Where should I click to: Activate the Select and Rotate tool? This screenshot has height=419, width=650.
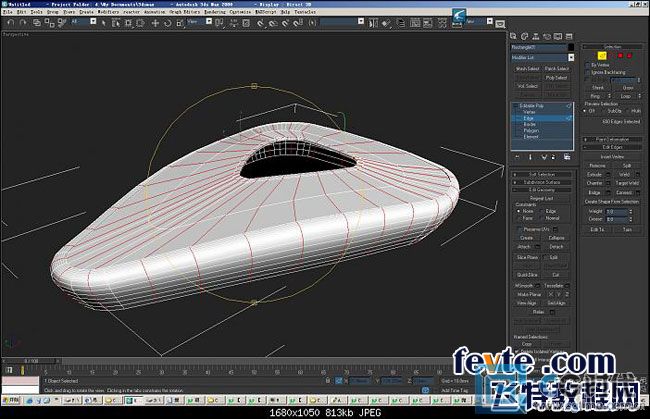(x=167, y=23)
